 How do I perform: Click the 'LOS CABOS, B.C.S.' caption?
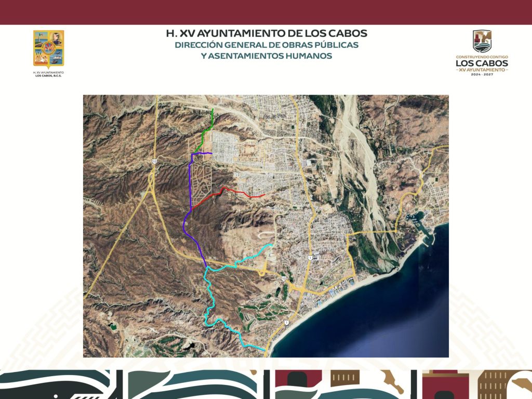click(x=48, y=75)
